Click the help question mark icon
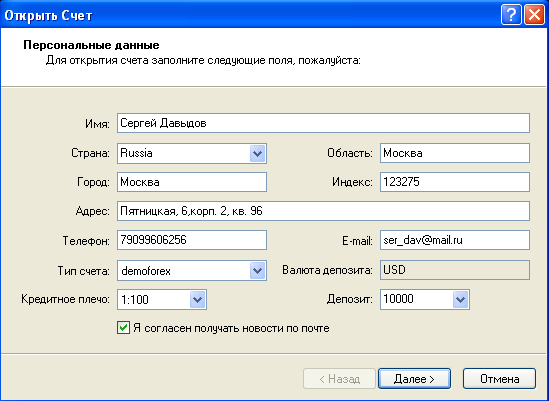This screenshot has height=401, width=549. (511, 15)
